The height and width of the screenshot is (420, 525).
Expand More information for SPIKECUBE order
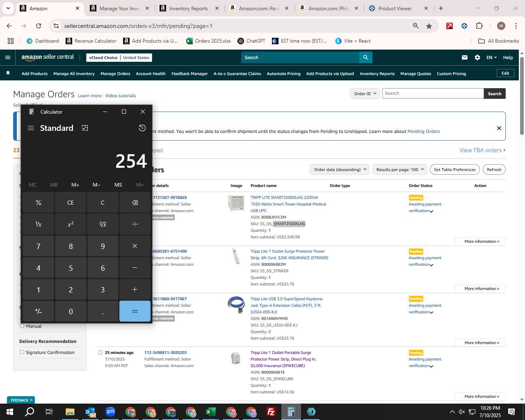pyautogui.click(x=480, y=396)
